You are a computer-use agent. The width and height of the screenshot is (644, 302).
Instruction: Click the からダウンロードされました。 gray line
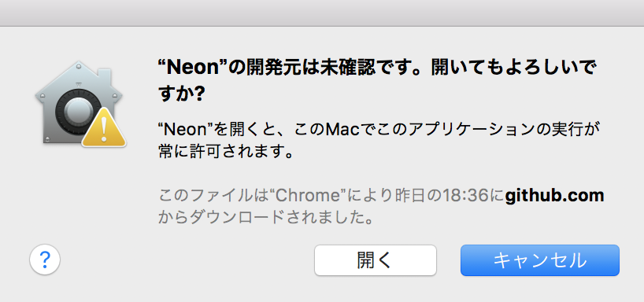pyautogui.click(x=266, y=218)
